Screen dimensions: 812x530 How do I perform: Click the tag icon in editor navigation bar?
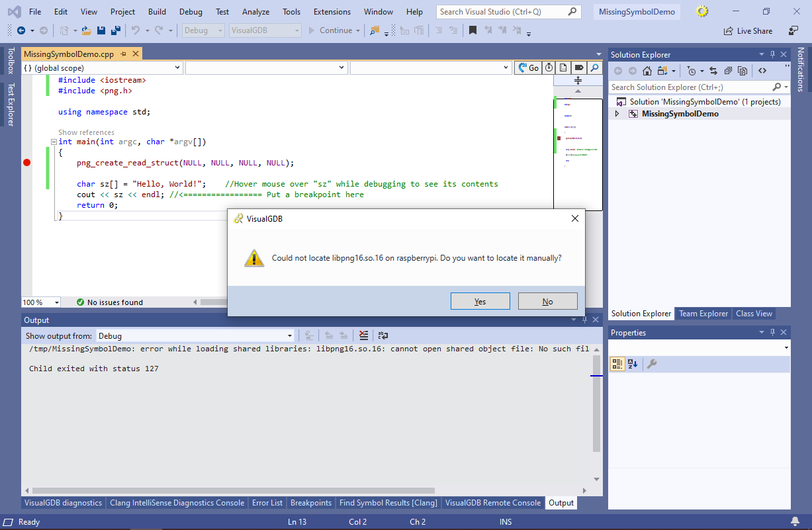pyautogui.click(x=579, y=67)
